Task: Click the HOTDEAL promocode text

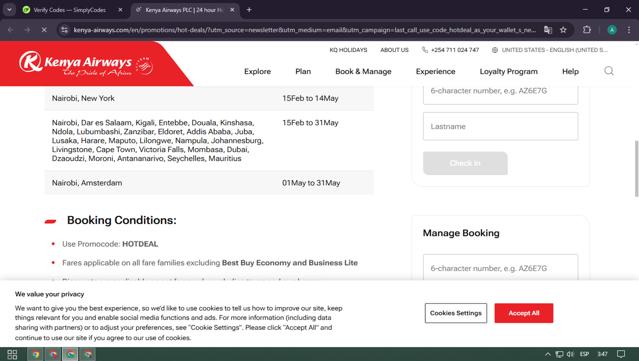Action: point(140,244)
